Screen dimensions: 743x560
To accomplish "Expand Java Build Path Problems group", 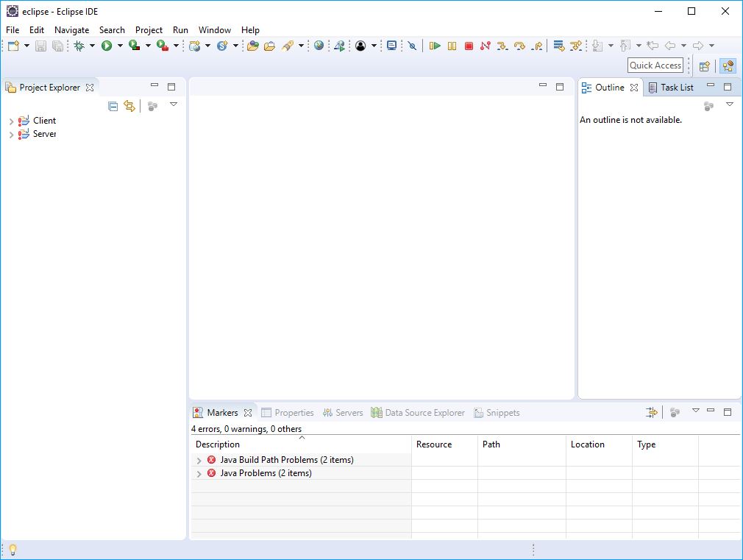I will [199, 461].
